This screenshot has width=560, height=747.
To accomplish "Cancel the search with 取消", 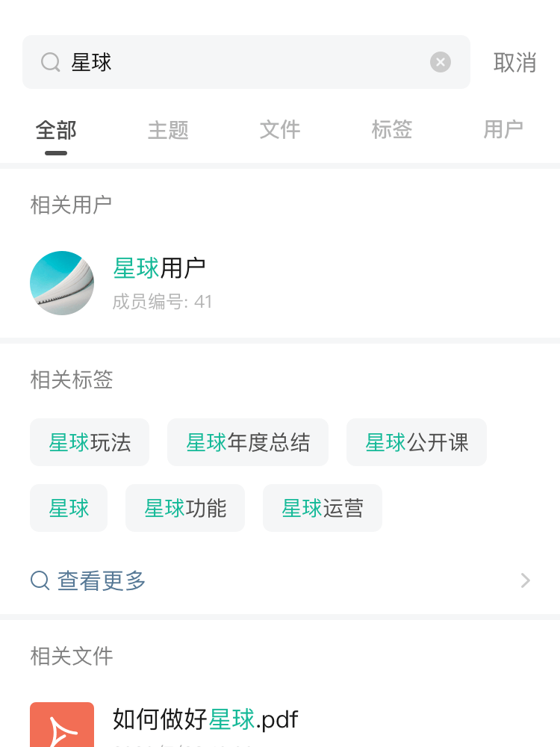I will coord(514,63).
